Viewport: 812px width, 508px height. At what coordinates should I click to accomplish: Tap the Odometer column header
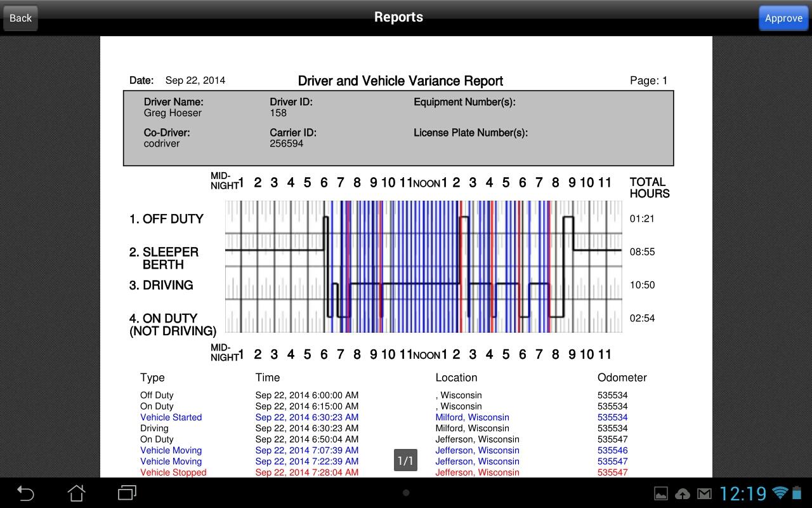point(622,377)
